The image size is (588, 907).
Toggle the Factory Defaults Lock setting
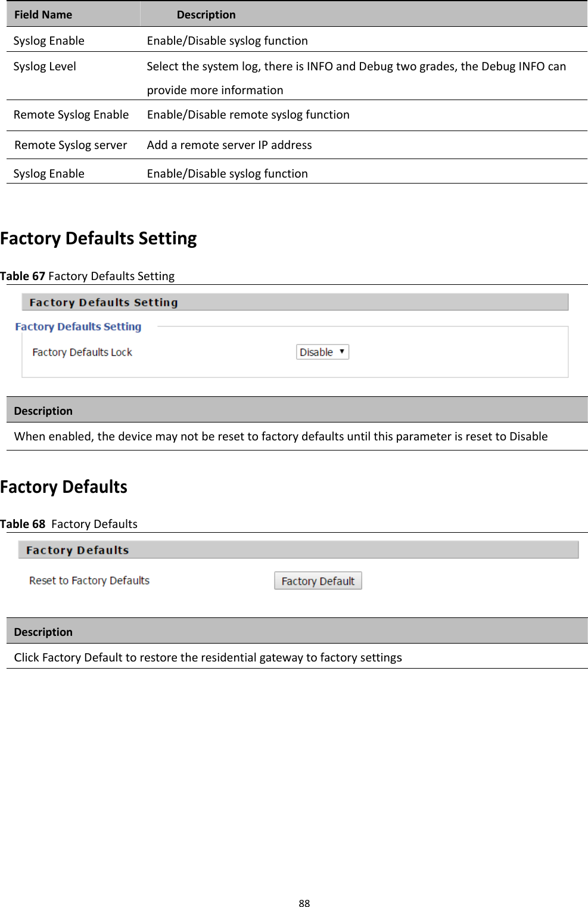[x=322, y=352]
